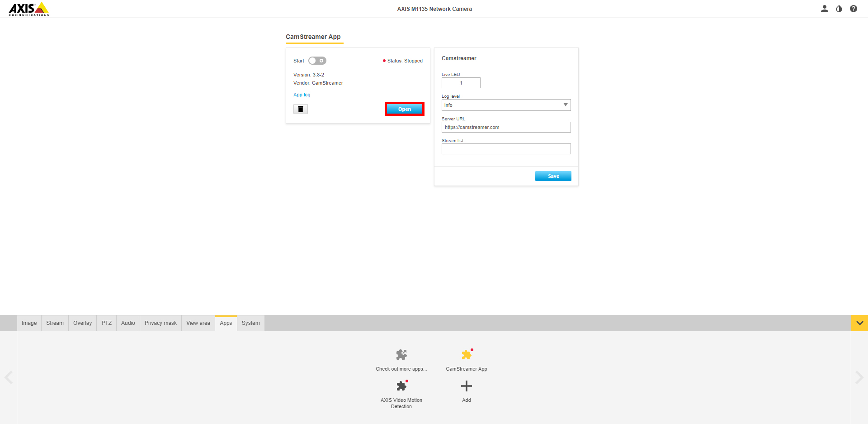Select the CamStreamer App puzzle icon
868x424 pixels.
coord(466,355)
